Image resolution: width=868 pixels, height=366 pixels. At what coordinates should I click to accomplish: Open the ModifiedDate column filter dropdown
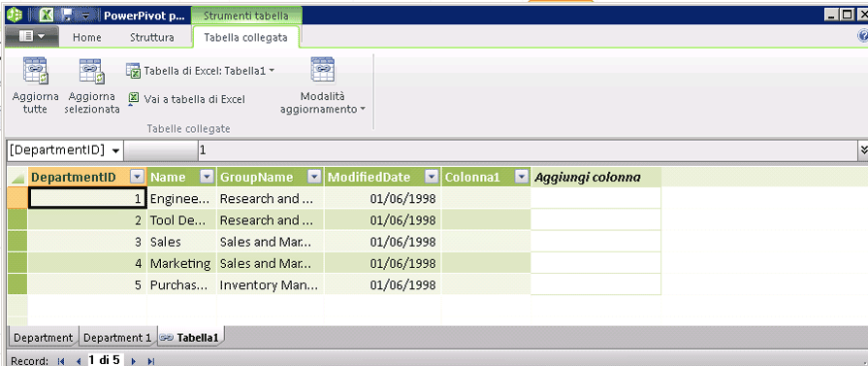432,177
